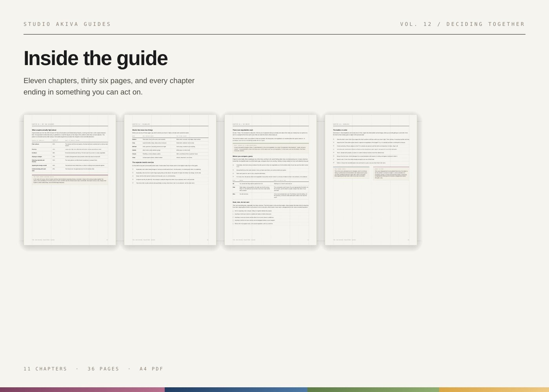Screen dimensions: 549x392
Task: Click the "Studio Akiva Guides" header text
Action: [x=67, y=24]
